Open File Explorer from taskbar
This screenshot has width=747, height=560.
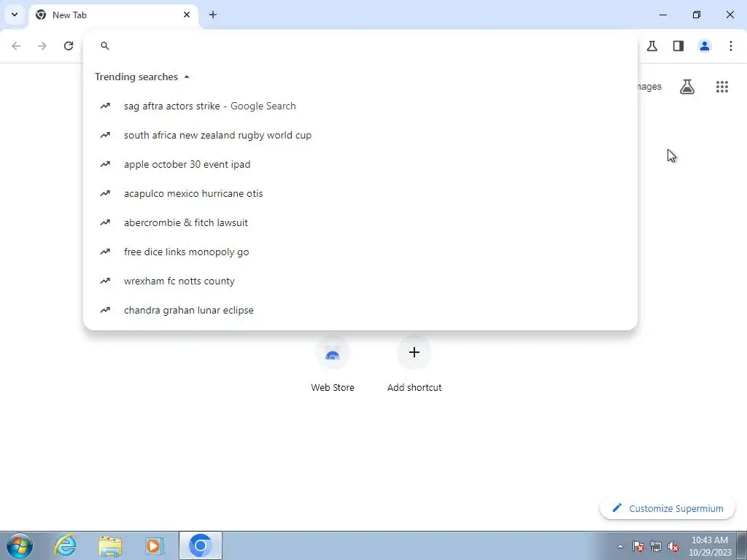point(111,545)
